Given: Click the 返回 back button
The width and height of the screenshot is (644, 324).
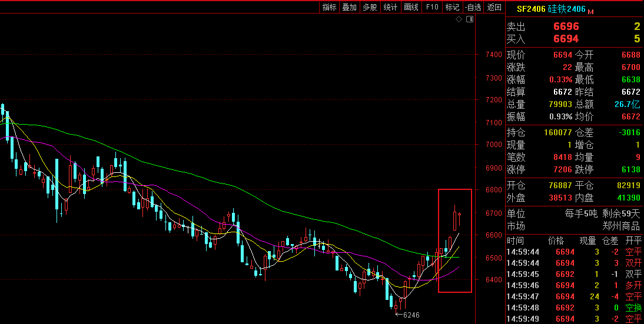Looking at the screenshot, I should tap(494, 7).
